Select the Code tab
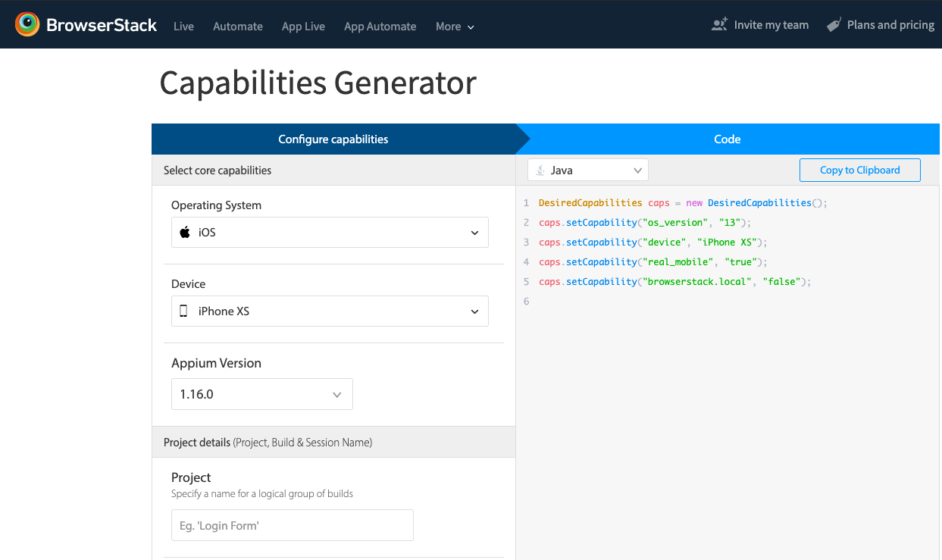 point(727,139)
